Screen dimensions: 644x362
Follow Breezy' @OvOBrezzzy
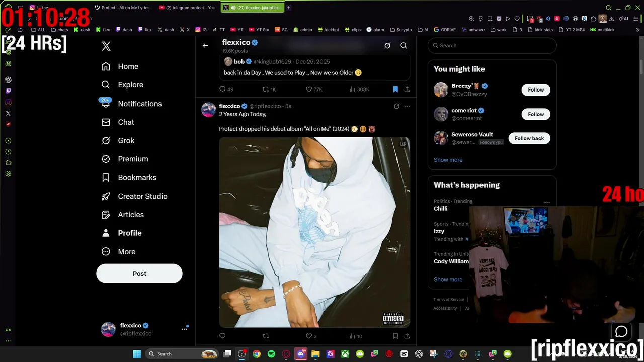pyautogui.click(x=536, y=89)
